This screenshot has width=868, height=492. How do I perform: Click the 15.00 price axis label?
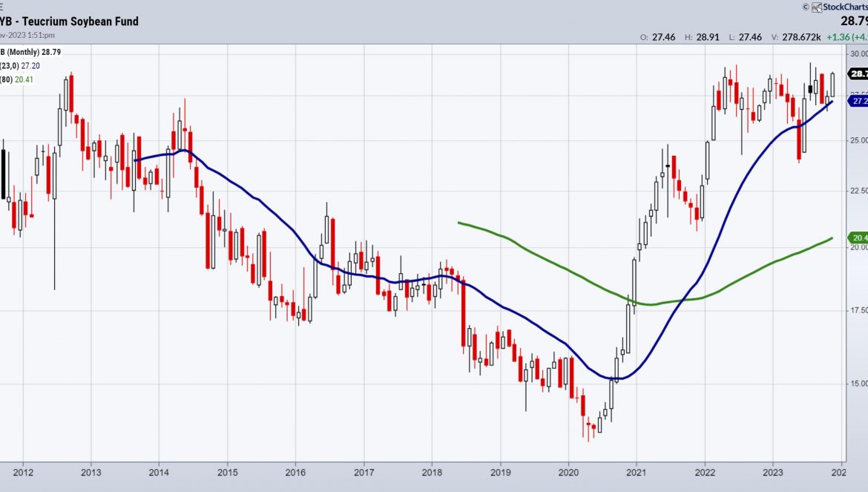click(858, 384)
